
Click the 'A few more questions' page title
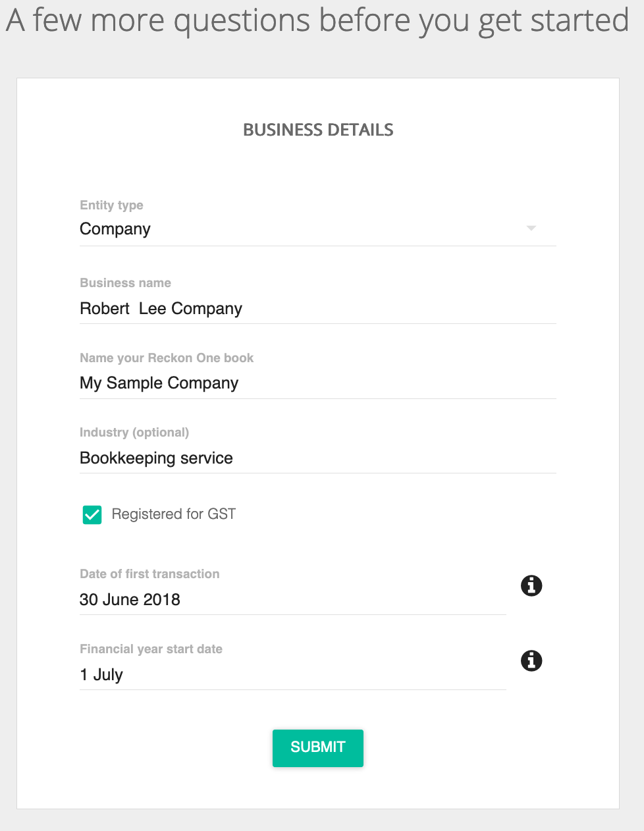coord(317,20)
